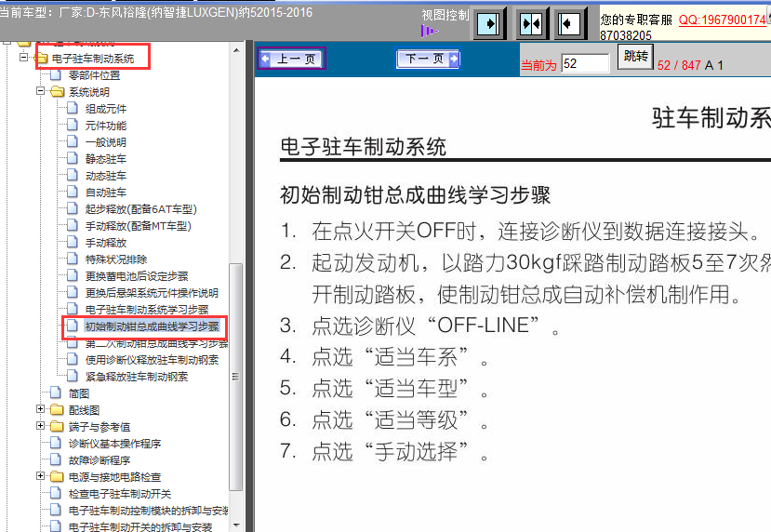Click the 故障诊断程序 page icon

click(x=56, y=459)
